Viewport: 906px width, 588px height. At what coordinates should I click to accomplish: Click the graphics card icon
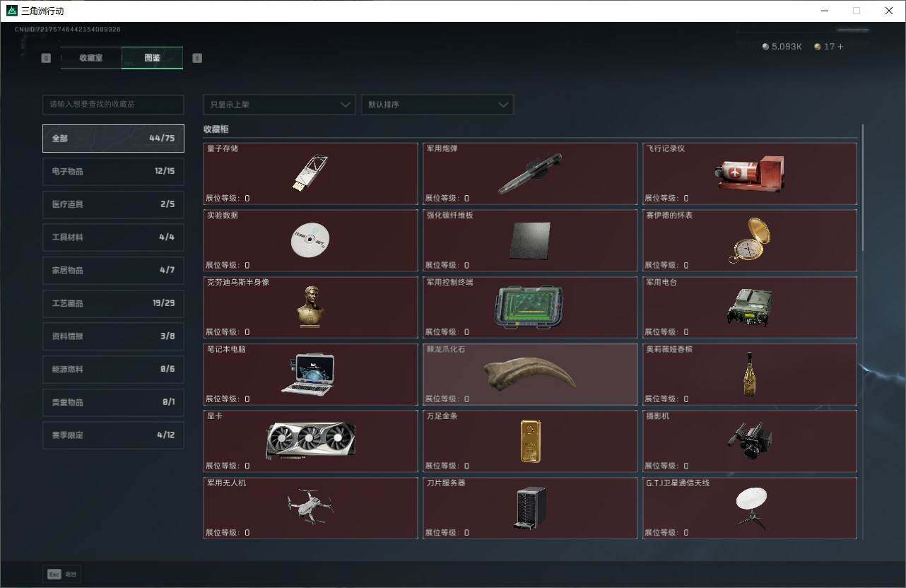pyautogui.click(x=310, y=441)
